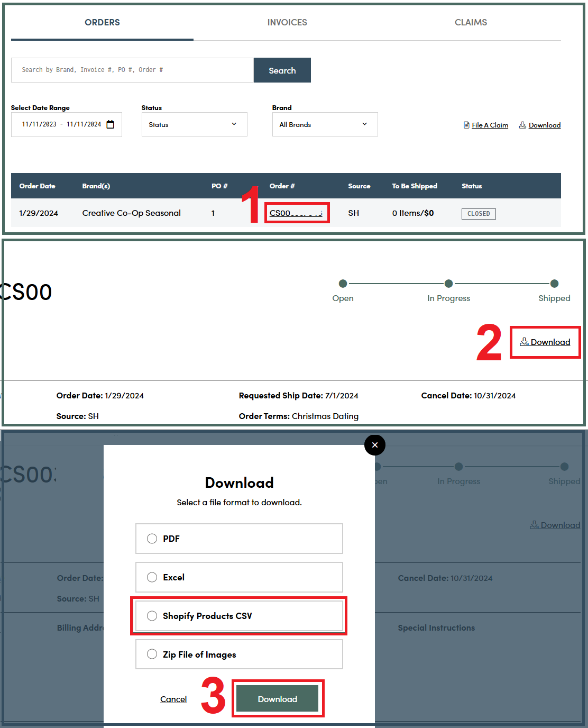This screenshot has height=728, width=588.
Task: Click Cancel link in Download dialog
Action: click(173, 699)
